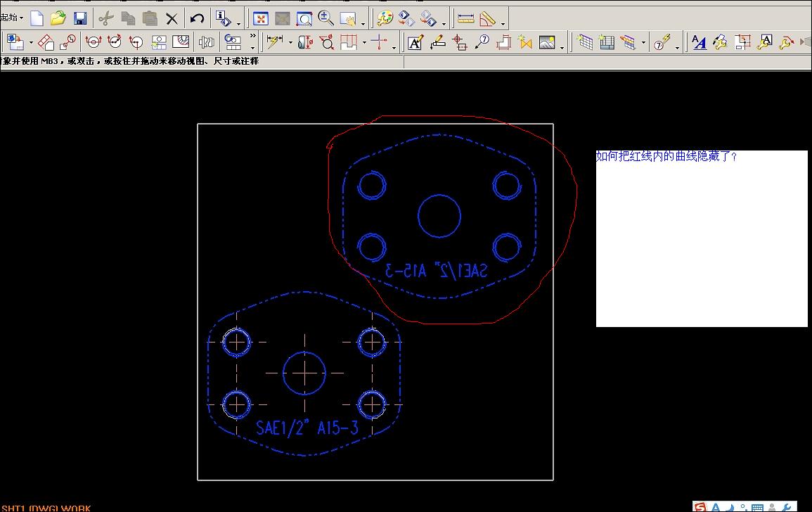Viewport: 812px width, 512px height.
Task: Insert a tabular note
Action: (x=585, y=42)
